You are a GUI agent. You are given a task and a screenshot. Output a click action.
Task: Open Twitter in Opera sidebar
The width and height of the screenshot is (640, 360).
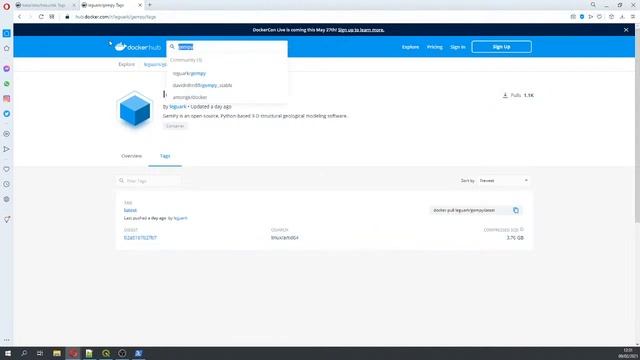7,114
